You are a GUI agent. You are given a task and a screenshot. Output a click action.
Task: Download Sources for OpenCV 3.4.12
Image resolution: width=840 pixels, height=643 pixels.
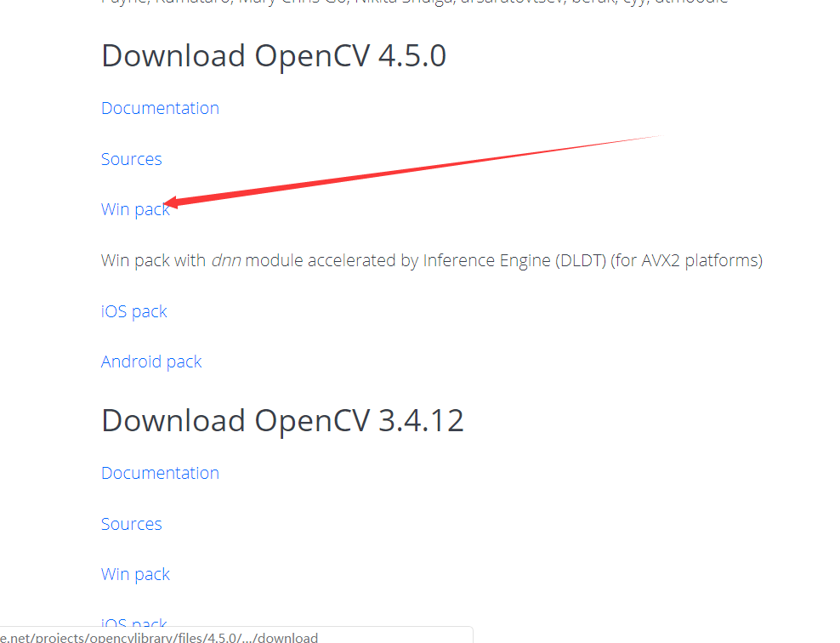point(131,524)
